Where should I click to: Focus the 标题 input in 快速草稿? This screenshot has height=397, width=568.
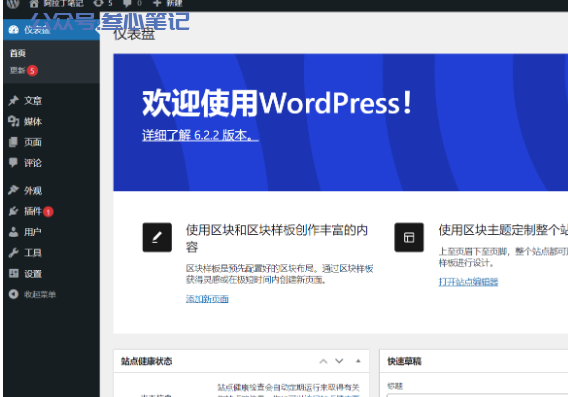477,396
